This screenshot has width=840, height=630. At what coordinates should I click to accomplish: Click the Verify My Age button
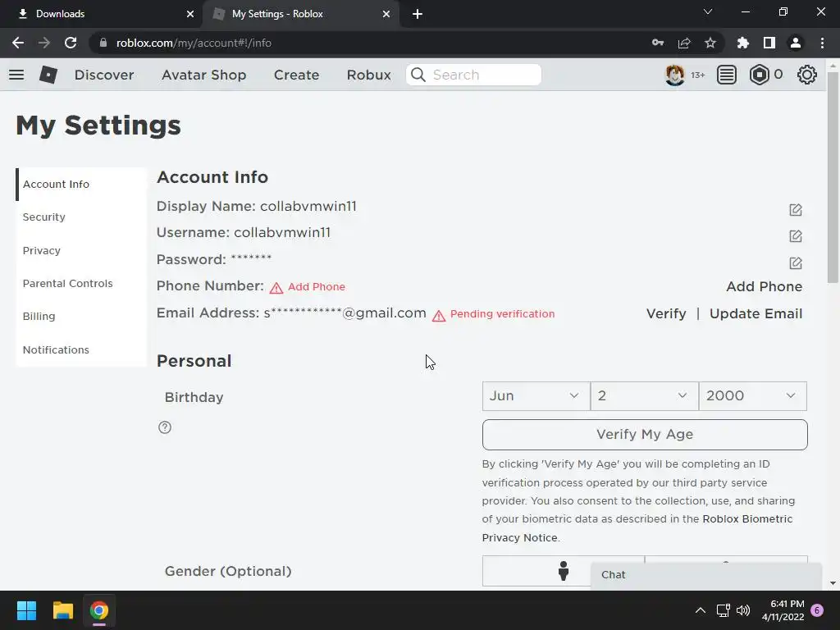point(645,435)
